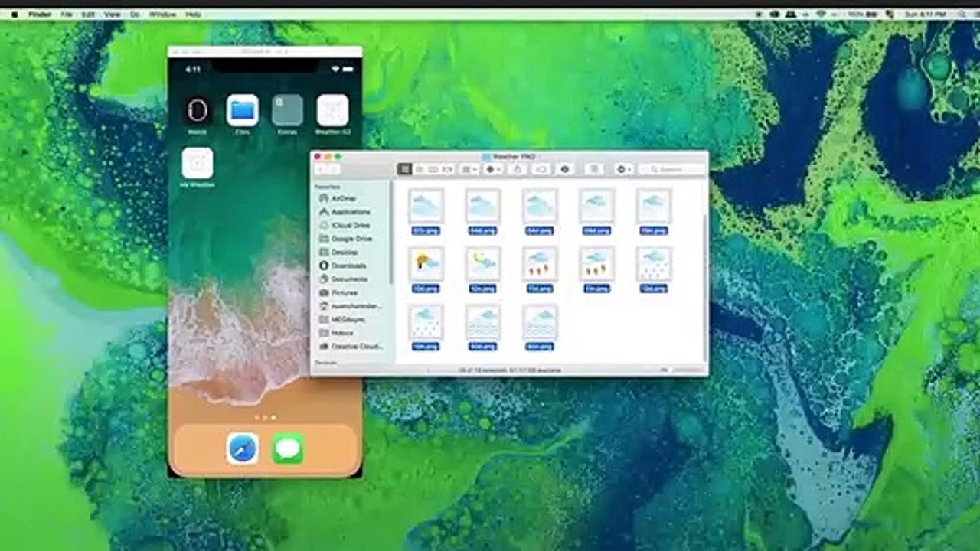
Task: Select Google Drive in the sidebar
Action: (x=351, y=239)
